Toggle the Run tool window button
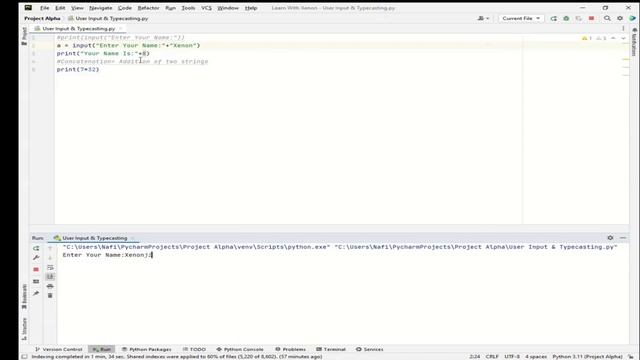The image size is (640, 360). pyautogui.click(x=102, y=349)
